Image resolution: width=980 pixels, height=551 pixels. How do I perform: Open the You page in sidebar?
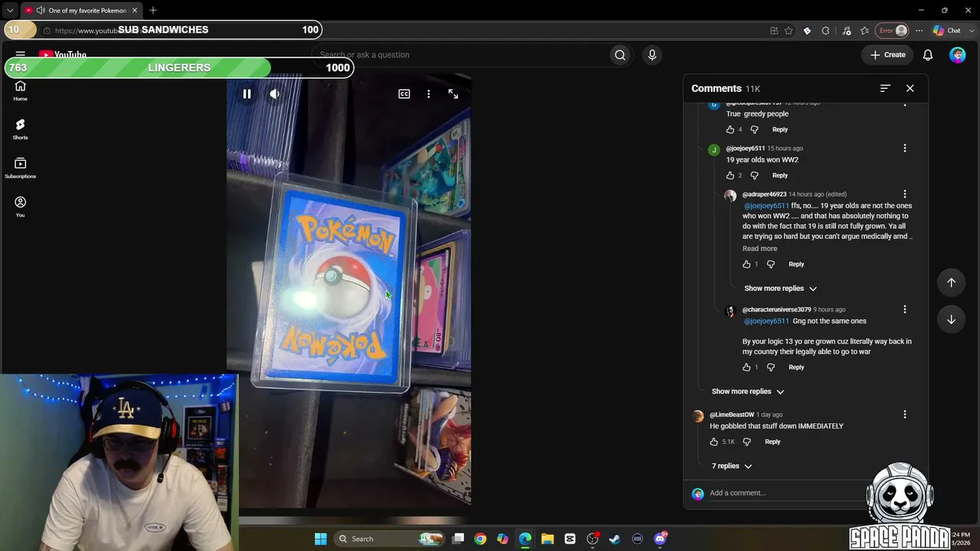[21, 207]
